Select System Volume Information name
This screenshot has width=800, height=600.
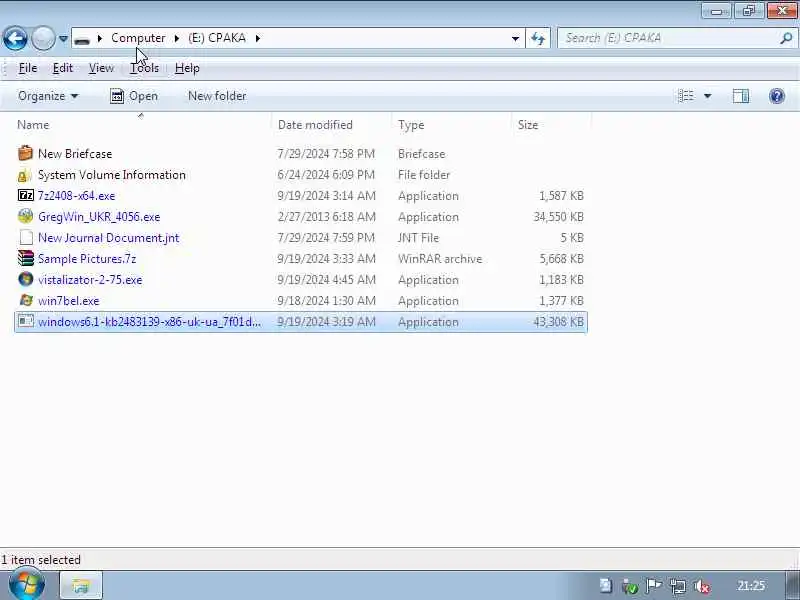tap(112, 175)
